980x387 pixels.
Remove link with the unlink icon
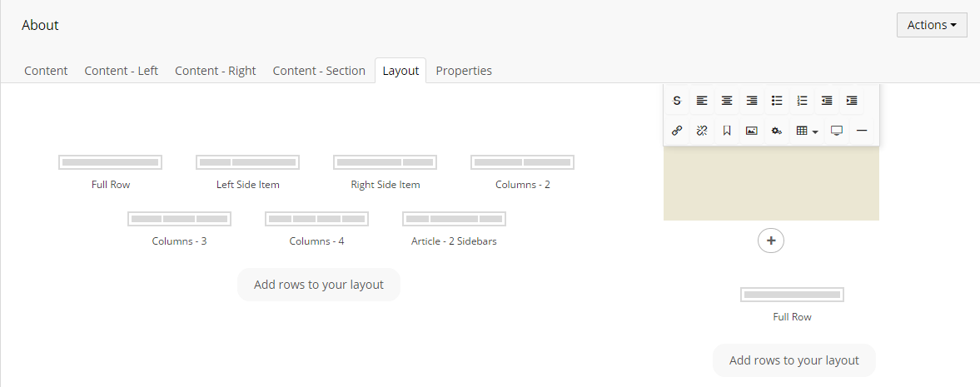(702, 131)
